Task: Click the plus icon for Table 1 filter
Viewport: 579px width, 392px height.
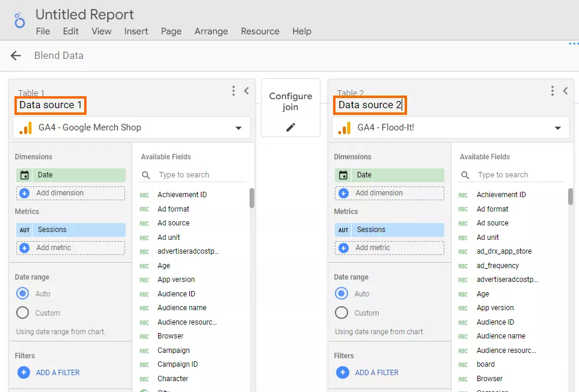Action: pyautogui.click(x=23, y=372)
